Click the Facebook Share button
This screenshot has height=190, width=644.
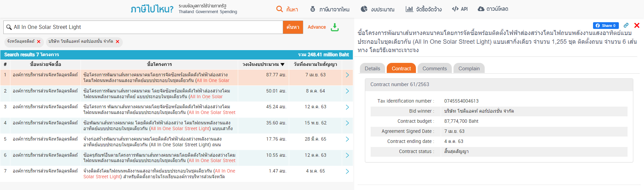click(x=605, y=26)
